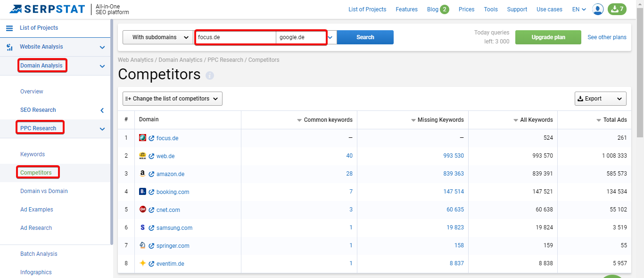
Task: Click the web.de favicon
Action: pos(142,156)
